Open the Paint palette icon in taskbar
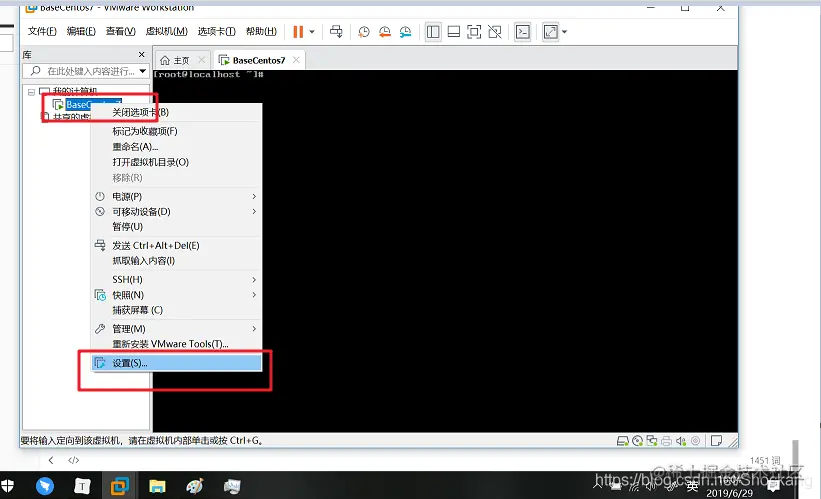821x499 pixels. coord(195,486)
